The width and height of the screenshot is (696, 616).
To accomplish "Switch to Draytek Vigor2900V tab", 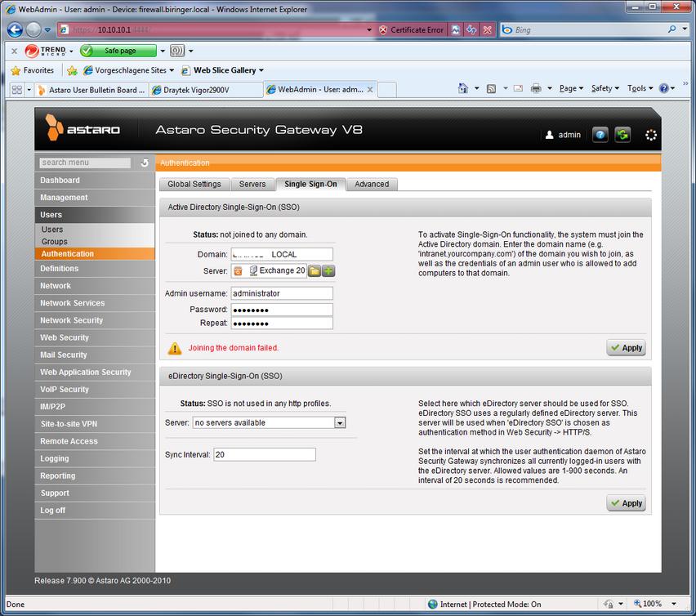I will [x=207, y=90].
